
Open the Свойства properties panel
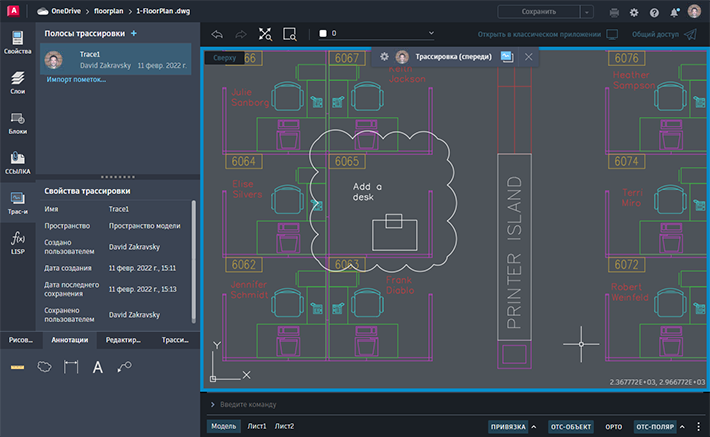point(18,43)
